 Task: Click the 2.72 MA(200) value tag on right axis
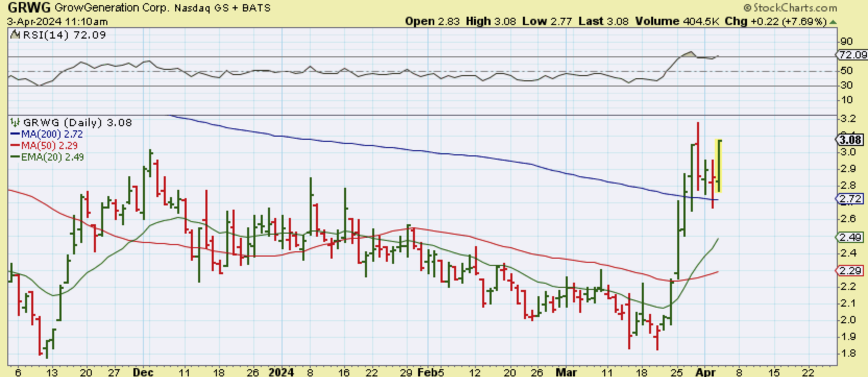(x=851, y=199)
